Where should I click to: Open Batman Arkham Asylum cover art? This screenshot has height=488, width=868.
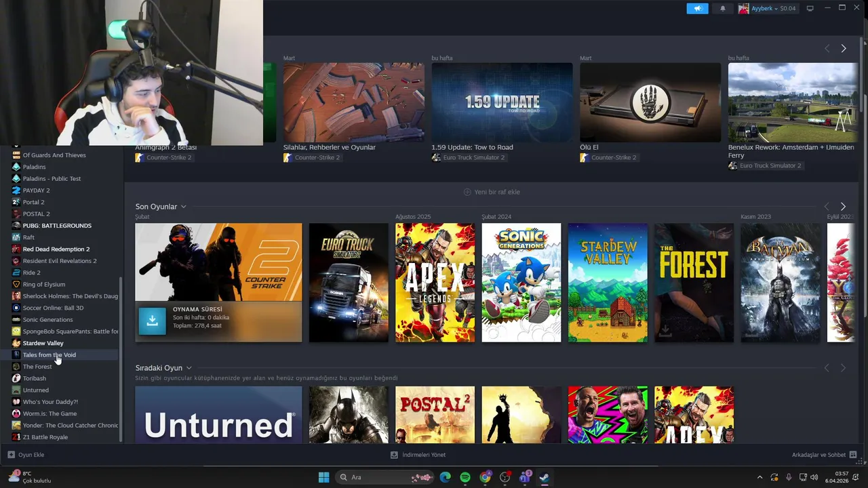pos(781,283)
